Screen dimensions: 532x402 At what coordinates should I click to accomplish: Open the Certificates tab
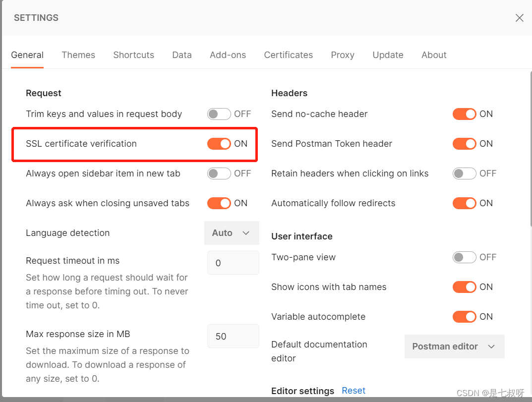click(x=288, y=55)
